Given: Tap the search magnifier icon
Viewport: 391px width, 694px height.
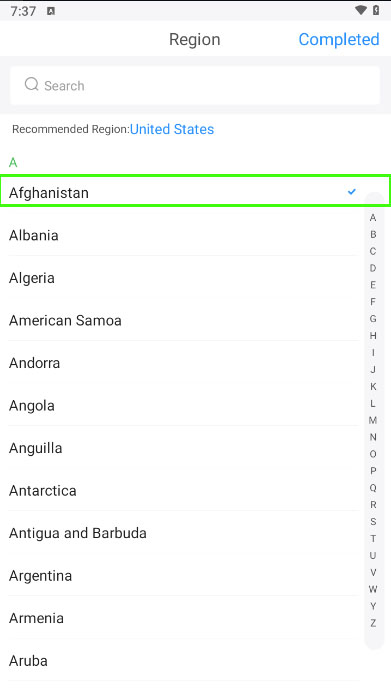Looking at the screenshot, I should [31, 84].
